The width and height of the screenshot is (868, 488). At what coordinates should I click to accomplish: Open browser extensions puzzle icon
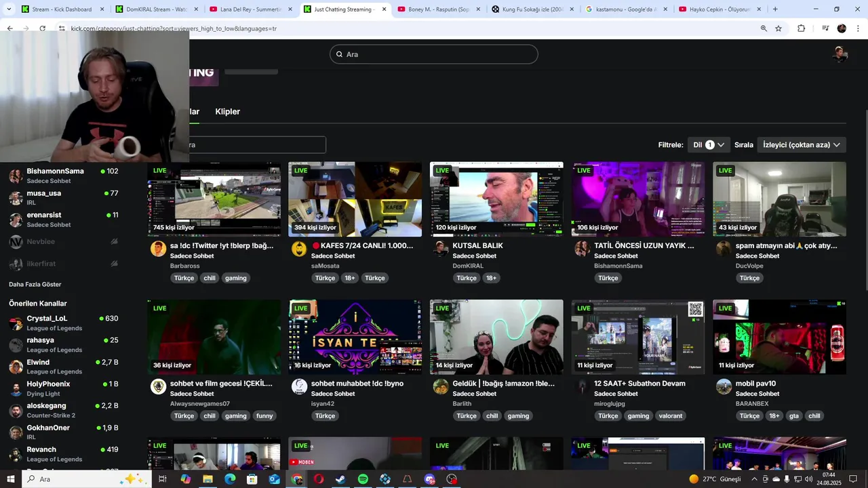click(x=801, y=28)
